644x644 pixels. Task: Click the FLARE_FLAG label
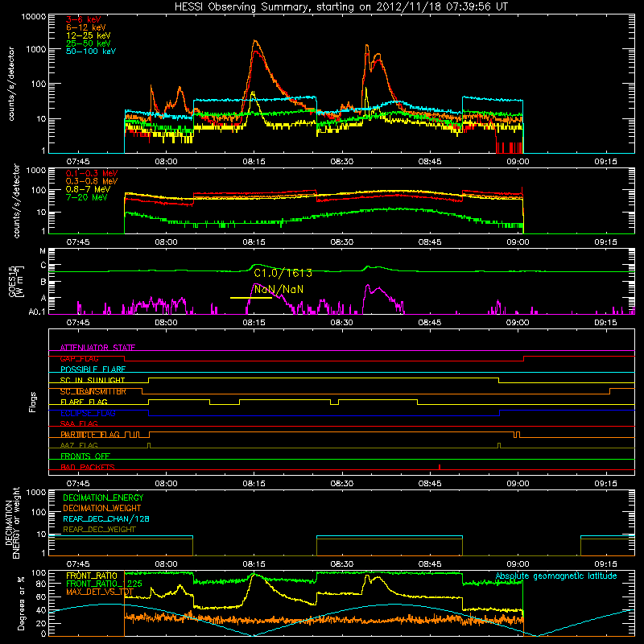(84, 402)
